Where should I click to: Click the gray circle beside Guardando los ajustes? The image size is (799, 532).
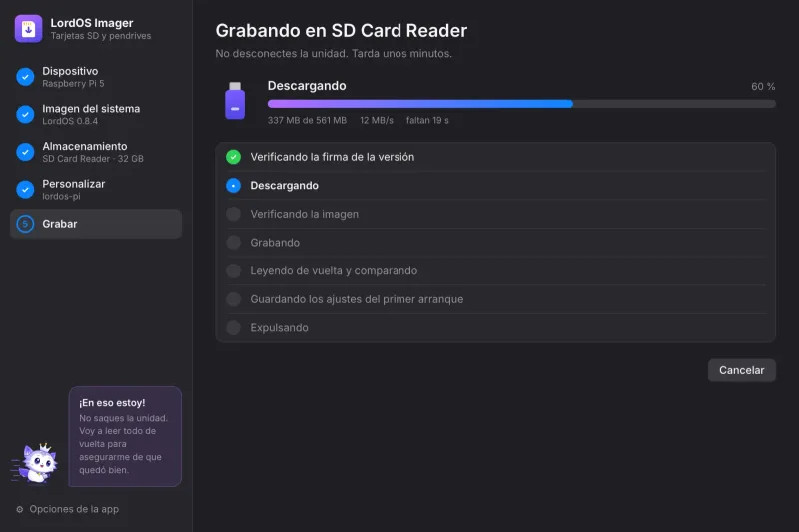[x=234, y=299]
